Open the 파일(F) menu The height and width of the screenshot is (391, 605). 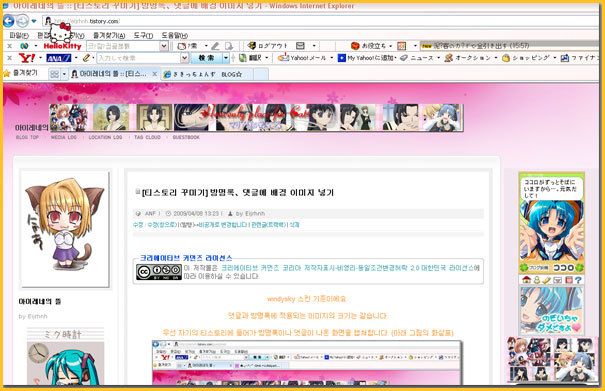point(19,36)
